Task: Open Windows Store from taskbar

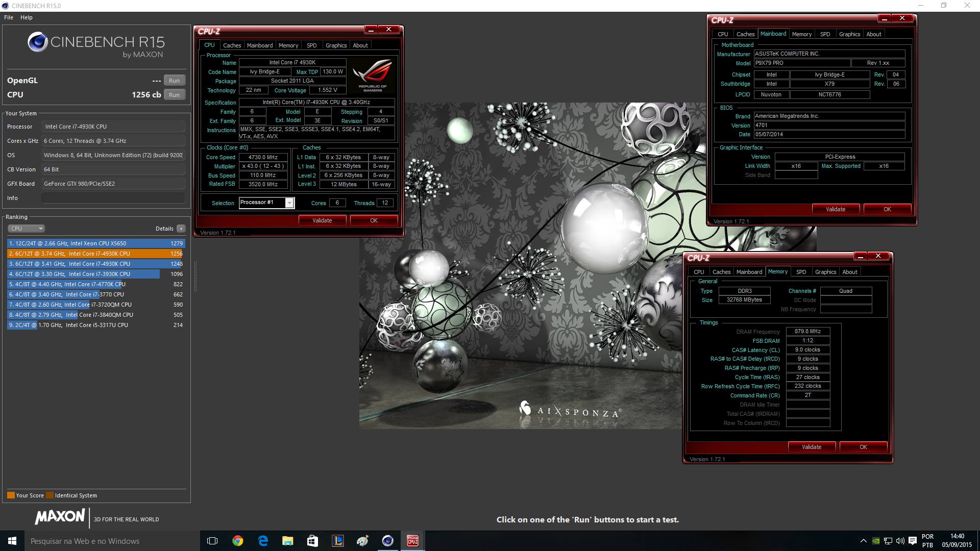Action: tap(312, 541)
